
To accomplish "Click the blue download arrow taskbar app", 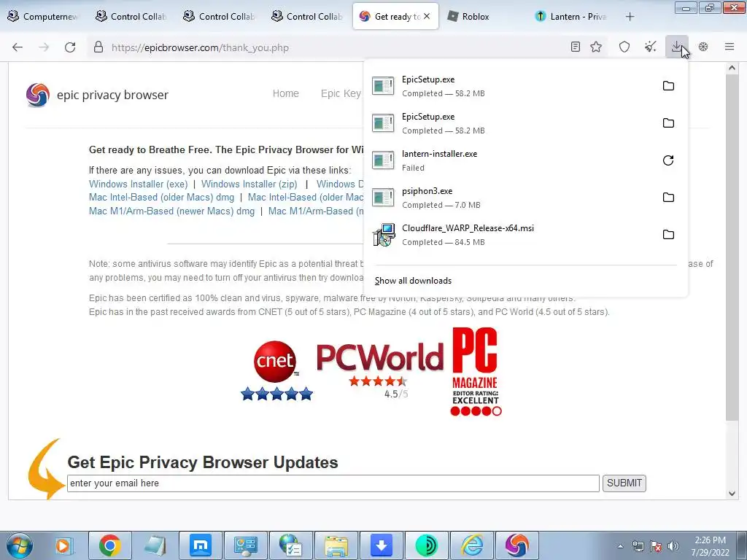I will (382, 545).
